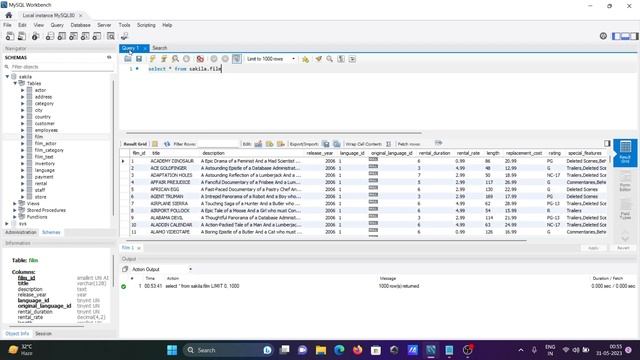Image resolution: width=640 pixels, height=360 pixels.
Task: Go to Workbench home screen icon
Action: [9, 15]
